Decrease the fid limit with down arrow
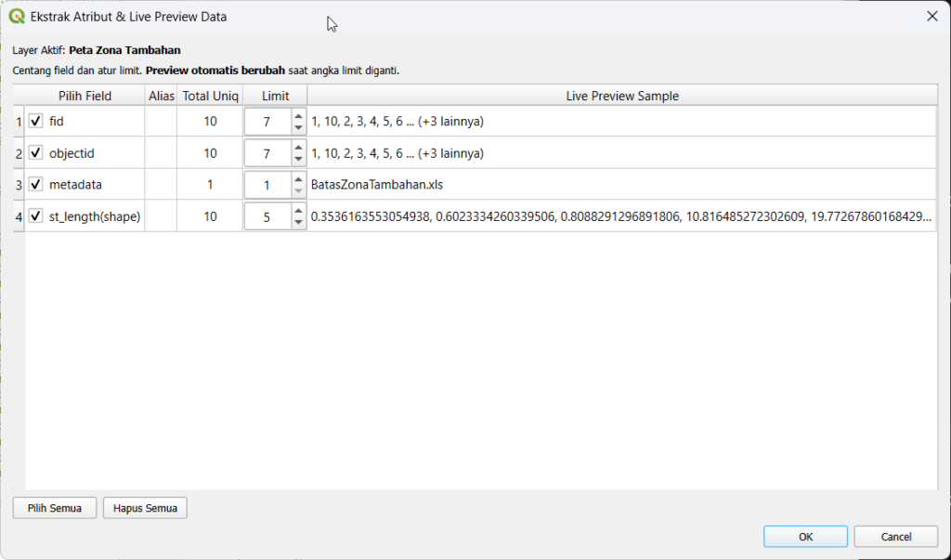Image resolution: width=951 pixels, height=560 pixels. 298,127
